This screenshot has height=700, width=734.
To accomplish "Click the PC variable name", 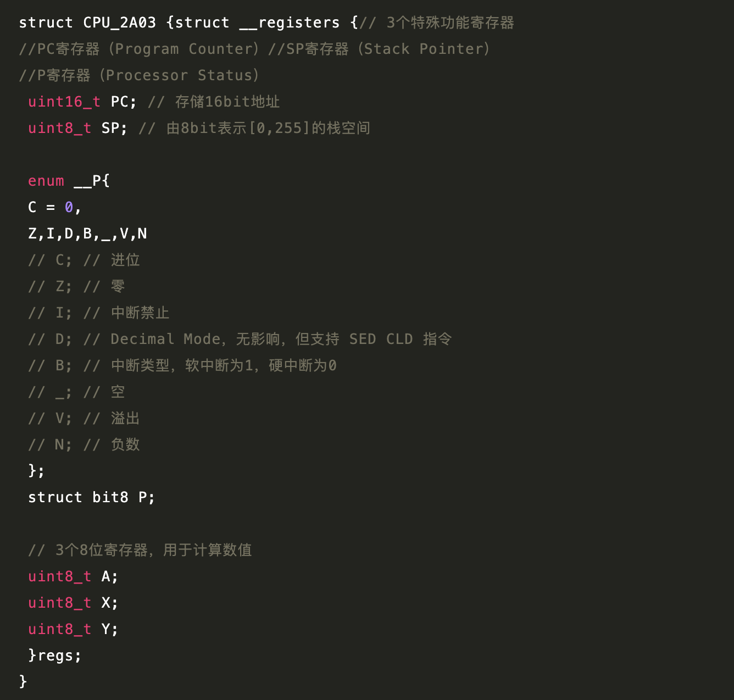I will (x=119, y=102).
